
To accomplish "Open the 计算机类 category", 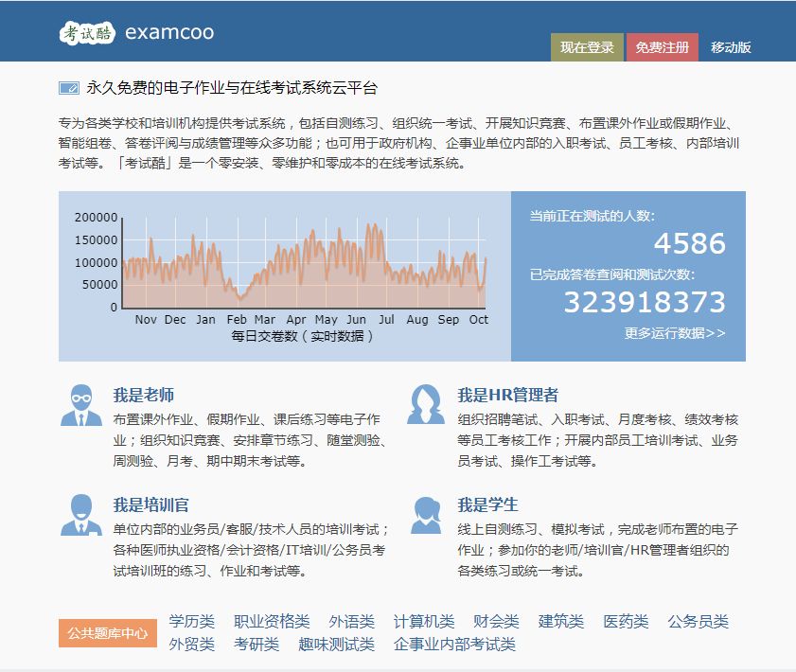I will coord(424,622).
